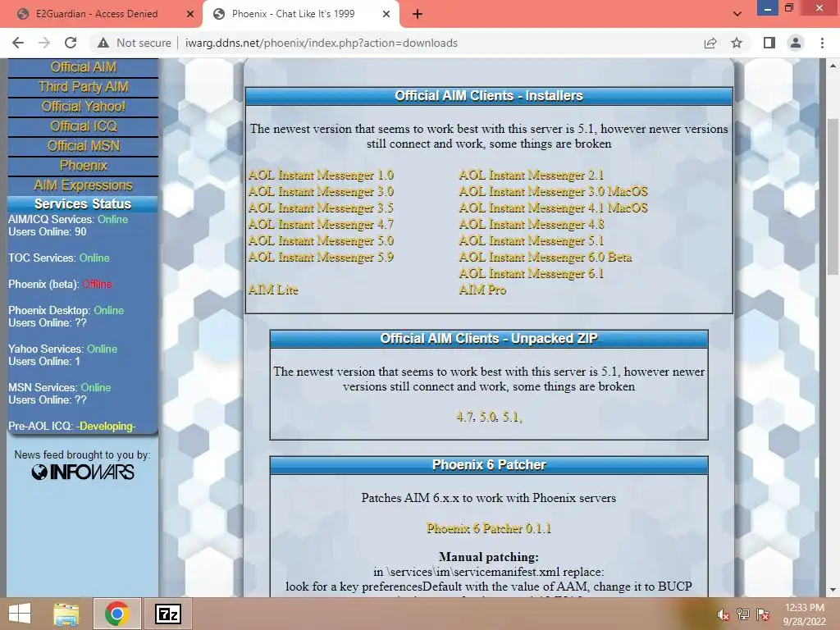Download Phoenix 6 Patcher 0.1.1
Screen dimensions: 840x630
pyautogui.click(x=489, y=529)
